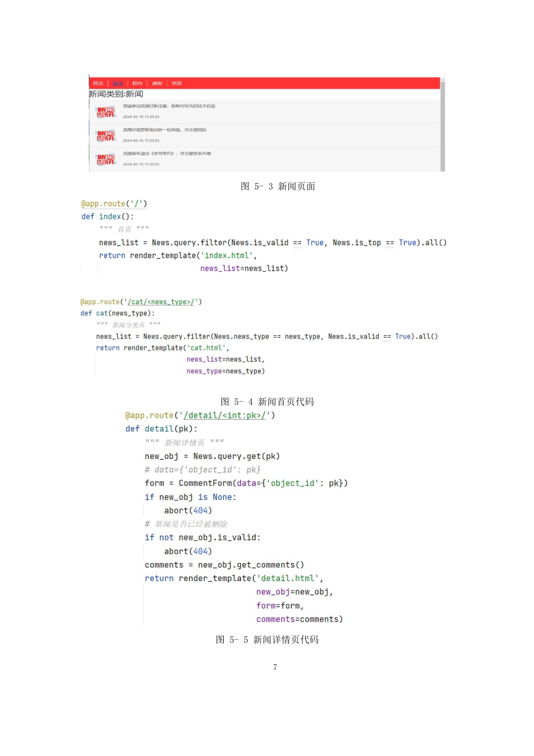Click the @app.route('/') decorator line
This screenshot has width=534, height=756.
click(x=114, y=204)
